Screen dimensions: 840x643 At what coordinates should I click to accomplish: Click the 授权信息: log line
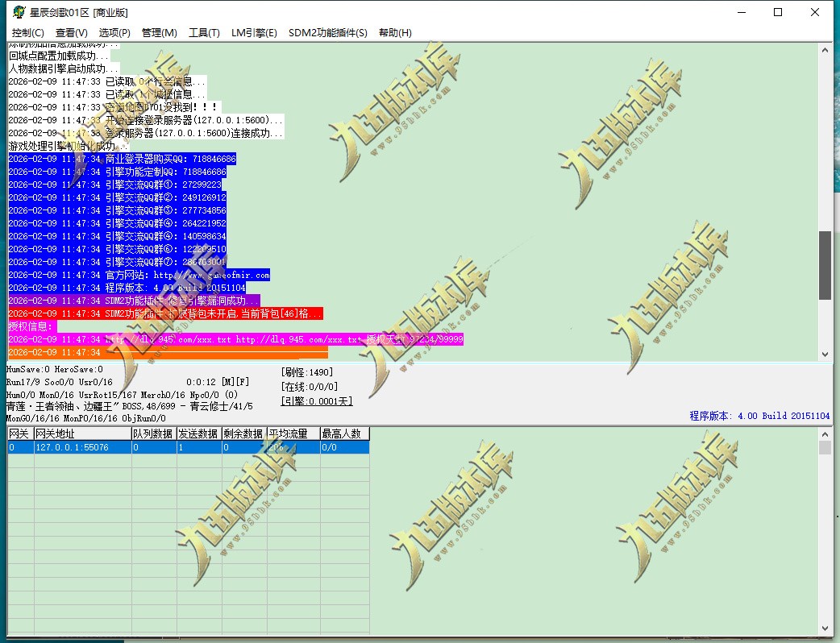pos(32,326)
